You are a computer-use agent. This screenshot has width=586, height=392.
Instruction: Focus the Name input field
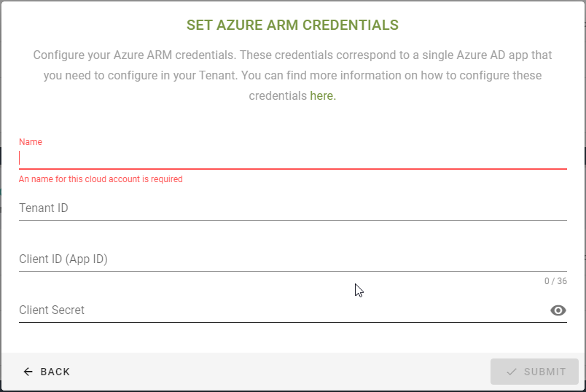pyautogui.click(x=292, y=157)
